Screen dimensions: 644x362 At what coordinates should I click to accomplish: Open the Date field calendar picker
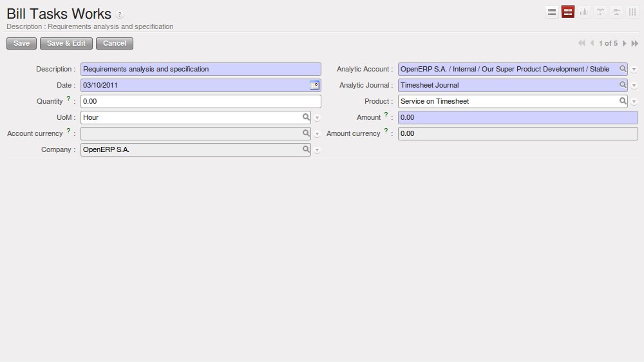pos(314,85)
